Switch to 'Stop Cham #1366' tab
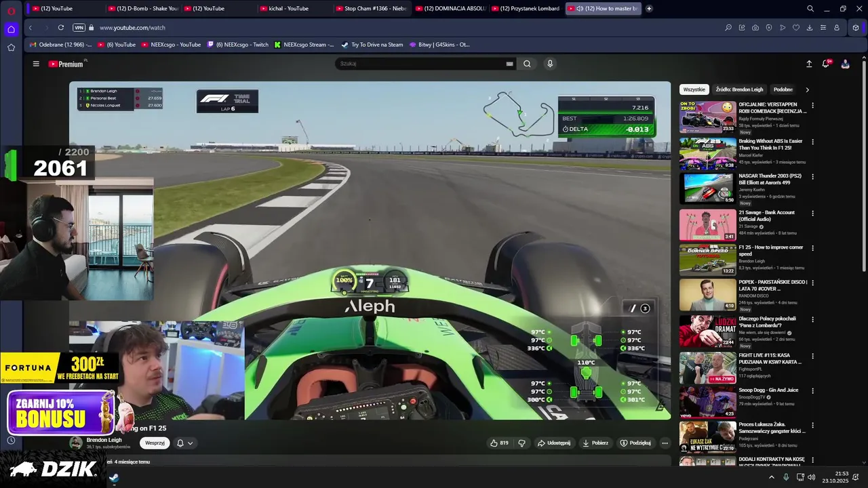The image size is (868, 488). 370,9
